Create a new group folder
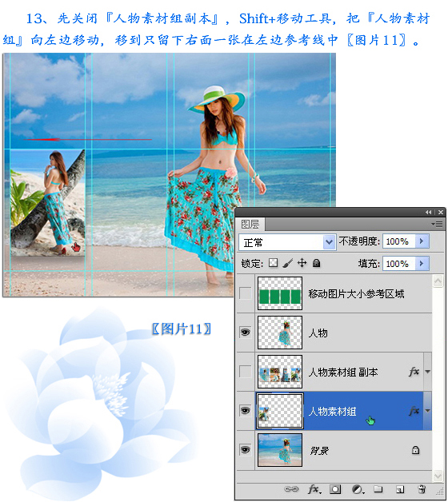 (x=378, y=489)
